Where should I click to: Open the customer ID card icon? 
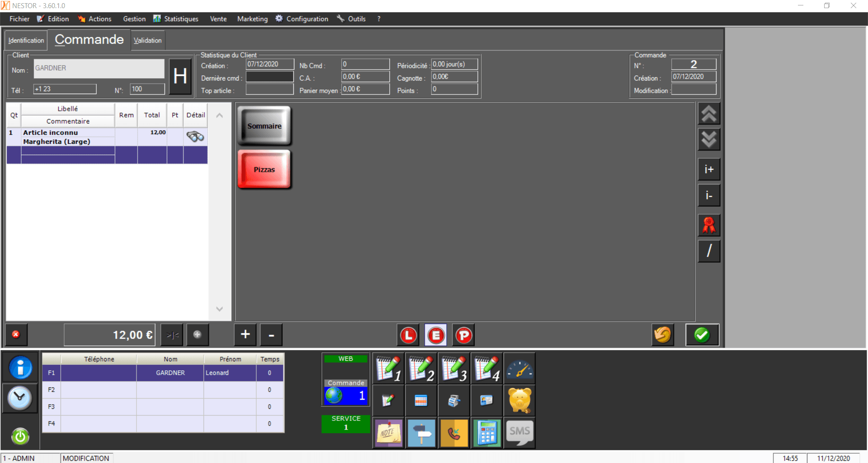tap(487, 401)
